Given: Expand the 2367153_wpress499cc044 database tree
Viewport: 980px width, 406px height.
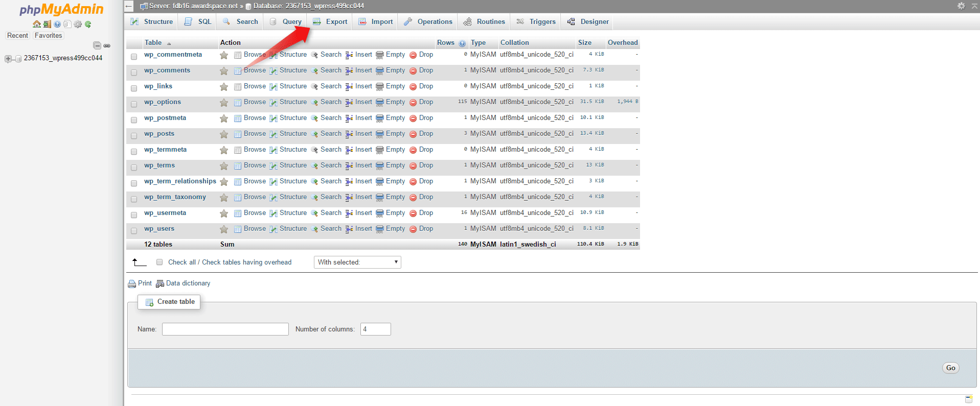Looking at the screenshot, I should (8, 59).
